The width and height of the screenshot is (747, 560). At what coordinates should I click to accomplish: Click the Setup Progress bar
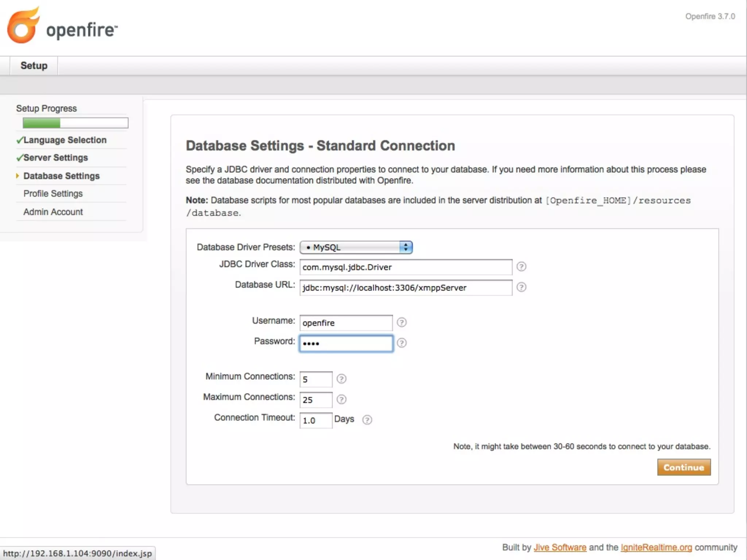click(76, 123)
